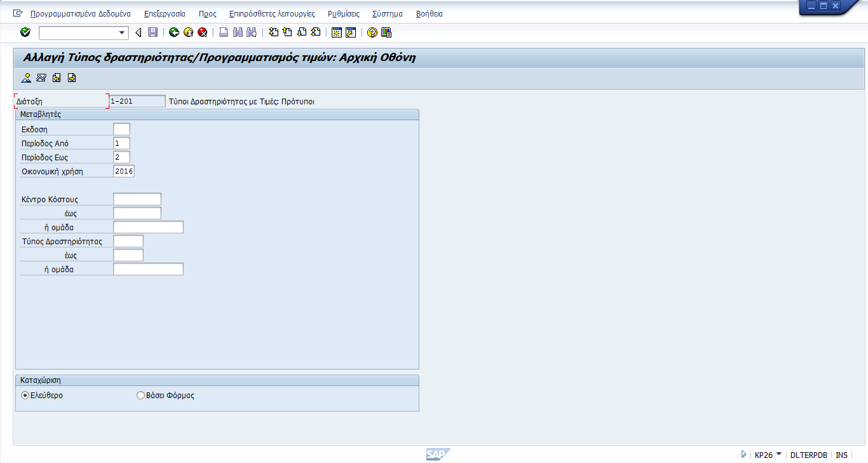The image size is (868, 463).
Task: Click the generate shortcut icon
Action: point(351,32)
